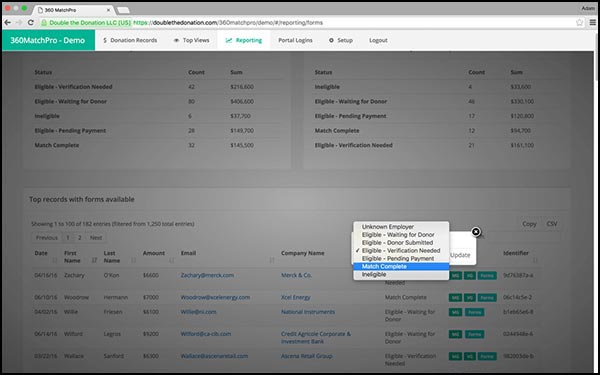Click the 360MatchPro - Demo brand link
This screenshot has width=600, height=375.
tap(48, 40)
